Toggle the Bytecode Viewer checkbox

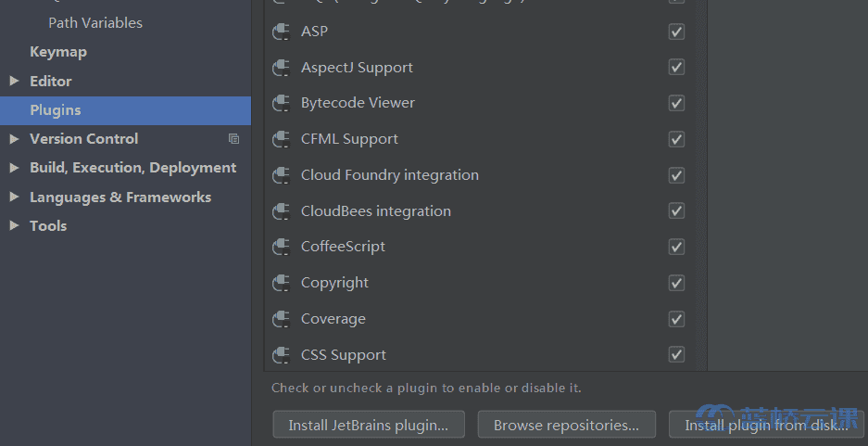pos(676,103)
